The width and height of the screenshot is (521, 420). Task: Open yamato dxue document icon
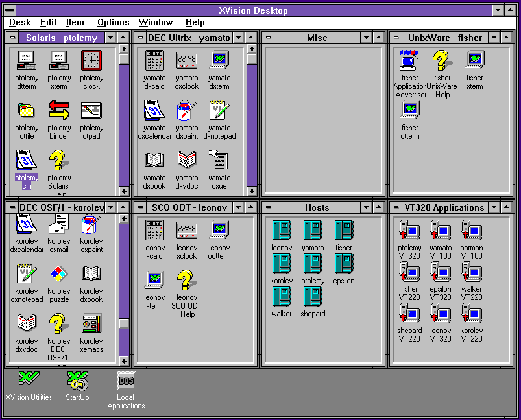tap(219, 160)
